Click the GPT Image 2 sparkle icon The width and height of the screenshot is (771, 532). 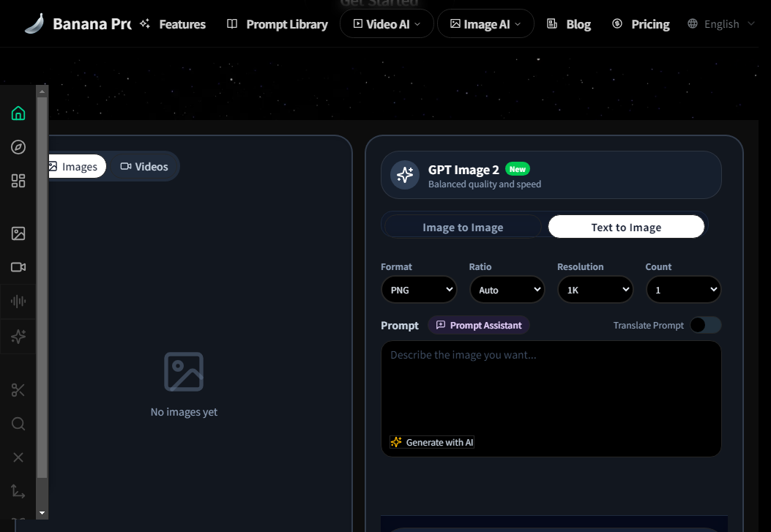point(405,175)
